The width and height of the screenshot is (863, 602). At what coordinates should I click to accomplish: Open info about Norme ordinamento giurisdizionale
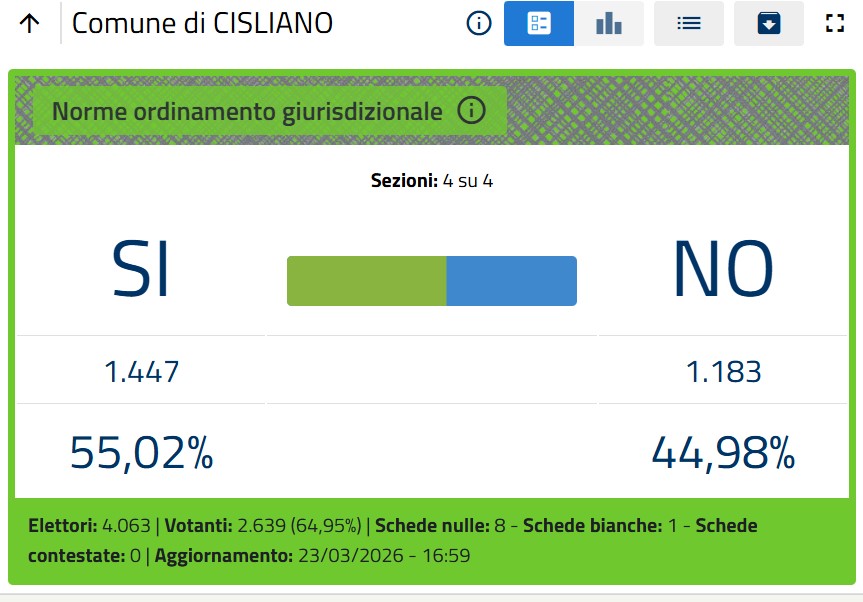coord(471,111)
